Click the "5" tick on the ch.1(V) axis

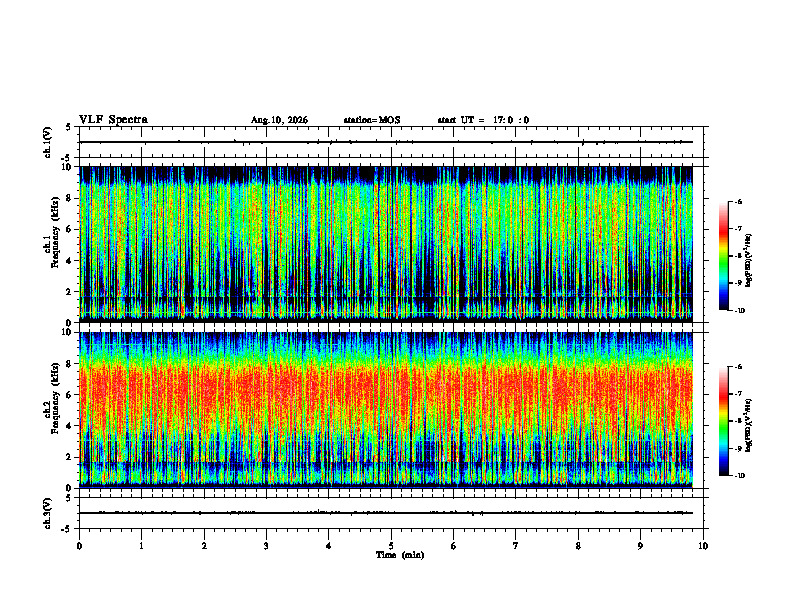coord(69,128)
